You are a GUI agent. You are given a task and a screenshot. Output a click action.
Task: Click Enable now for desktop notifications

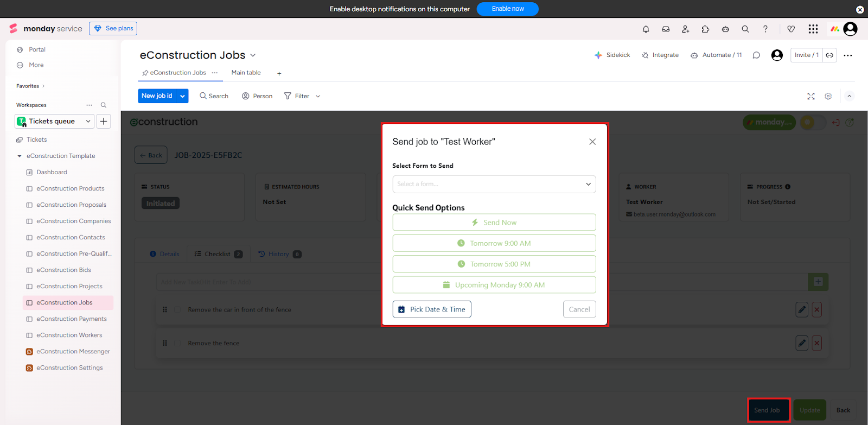point(507,9)
